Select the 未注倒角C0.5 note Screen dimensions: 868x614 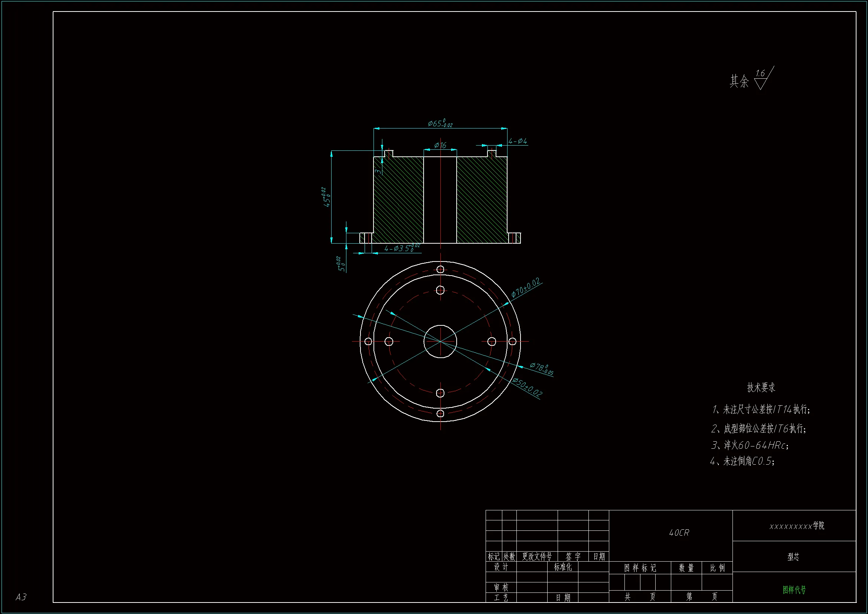point(743,461)
